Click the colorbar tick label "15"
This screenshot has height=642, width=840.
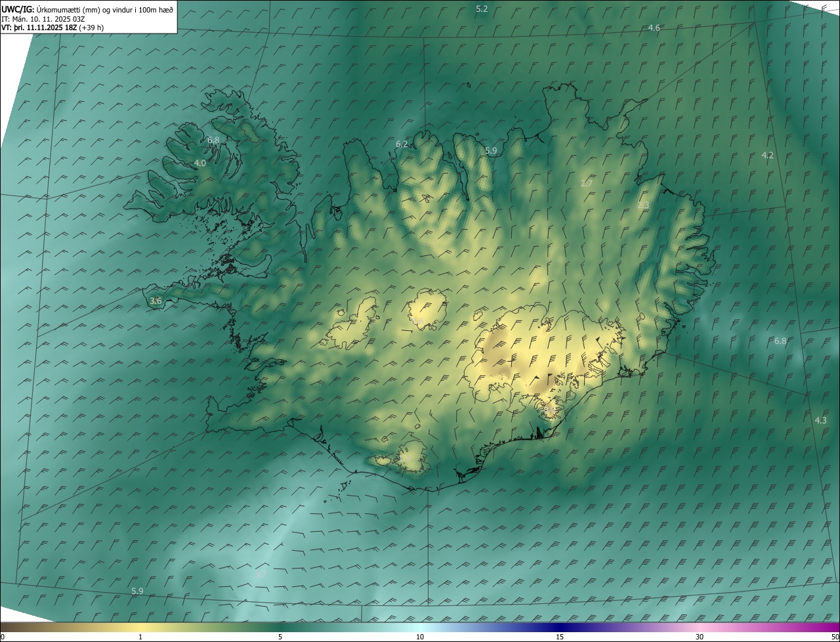coord(560,637)
